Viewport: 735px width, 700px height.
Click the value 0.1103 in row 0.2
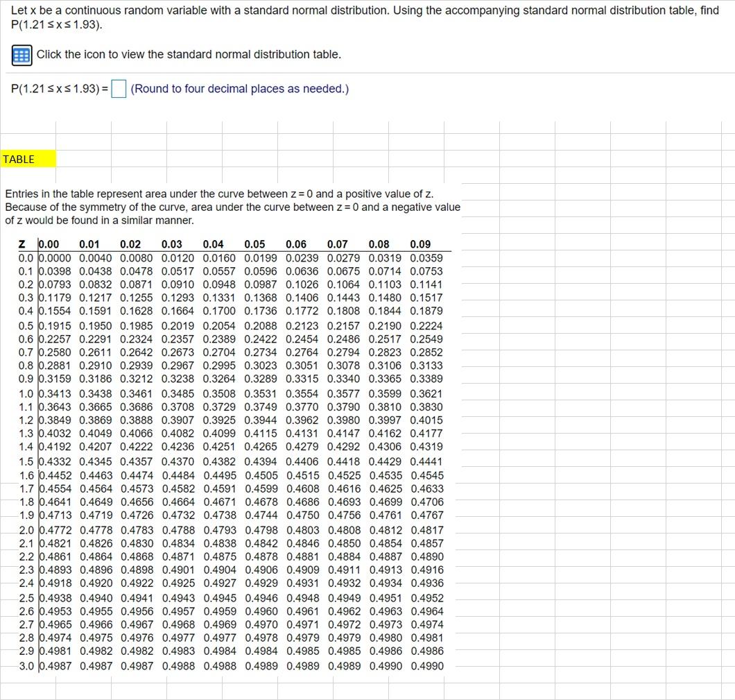pos(385,284)
